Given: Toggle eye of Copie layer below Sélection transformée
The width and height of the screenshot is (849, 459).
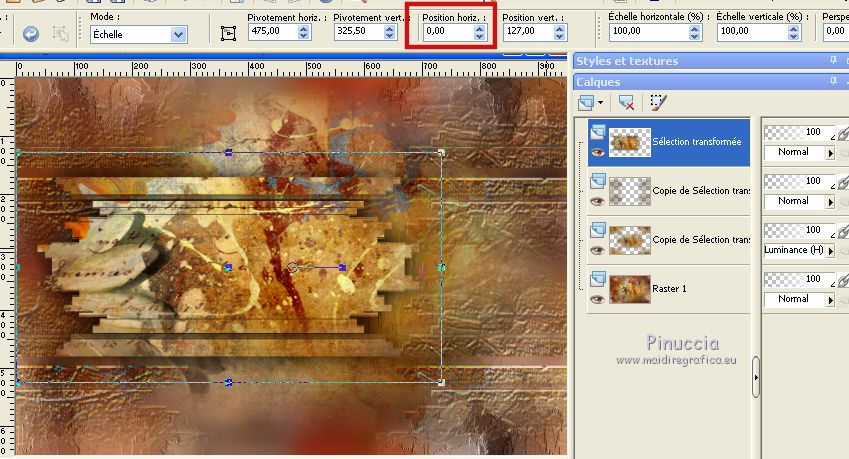Looking at the screenshot, I should pos(598,202).
